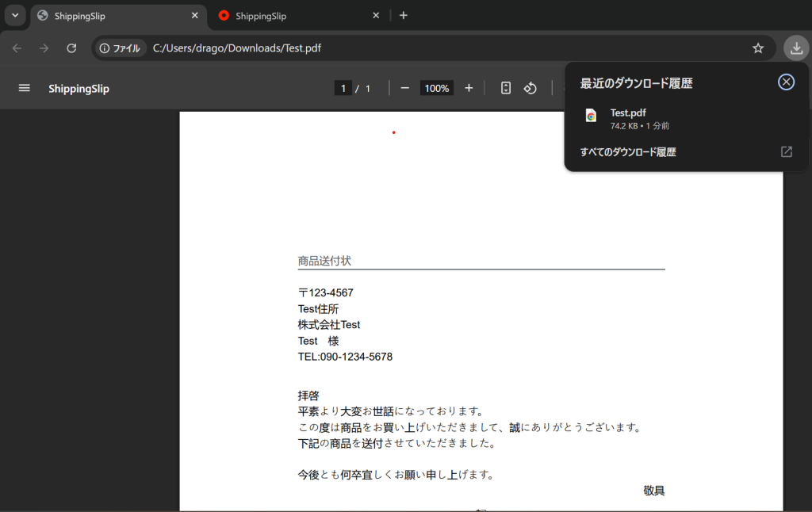Close the recent downloads popup

pos(786,82)
